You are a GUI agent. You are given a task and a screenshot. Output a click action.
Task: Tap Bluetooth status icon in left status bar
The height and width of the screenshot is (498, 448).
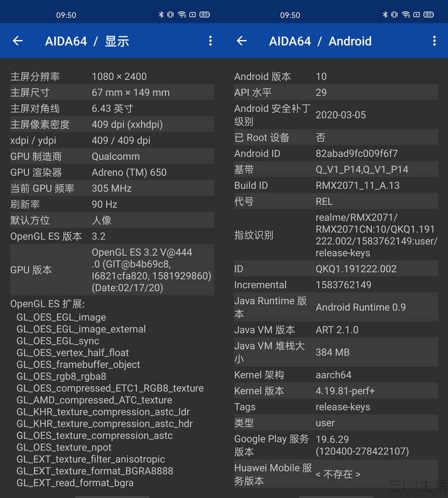tap(161, 14)
